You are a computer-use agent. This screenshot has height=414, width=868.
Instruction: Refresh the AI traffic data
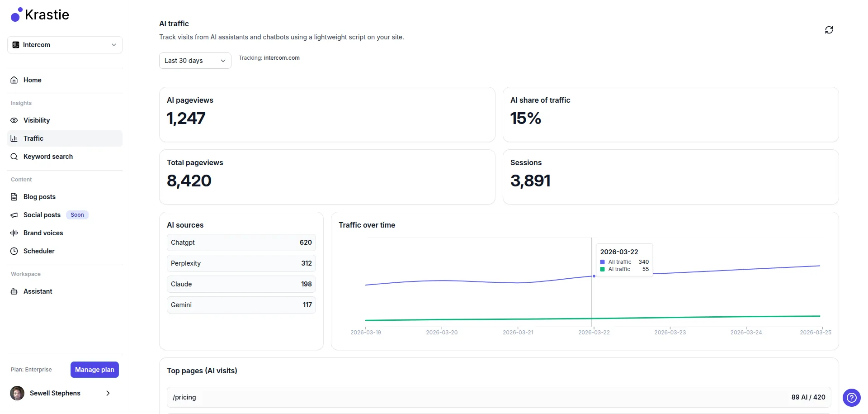pos(829,30)
